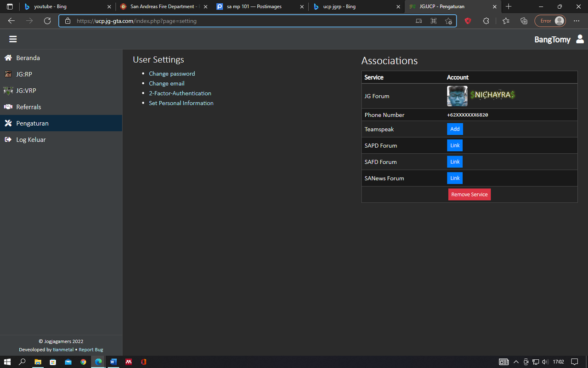Screen dimensions: 588x368
Task: Open 2-Factor-Authentication settings
Action: (x=180, y=93)
